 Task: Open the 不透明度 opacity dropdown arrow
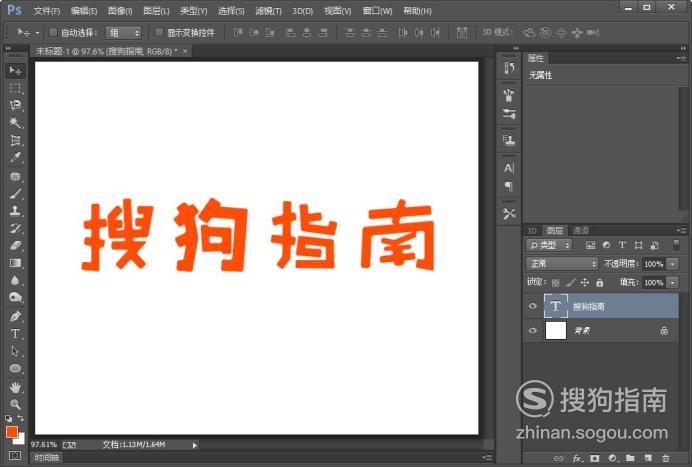673,264
